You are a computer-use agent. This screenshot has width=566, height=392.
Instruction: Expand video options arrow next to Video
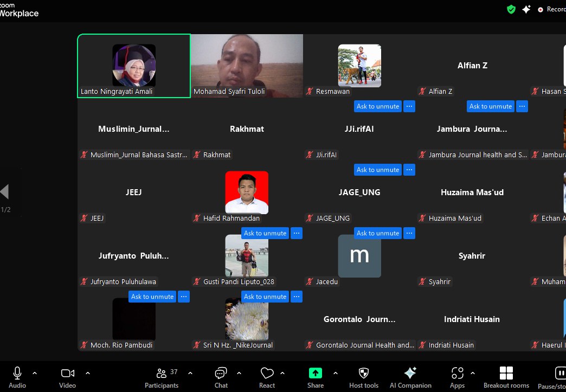[x=88, y=373]
